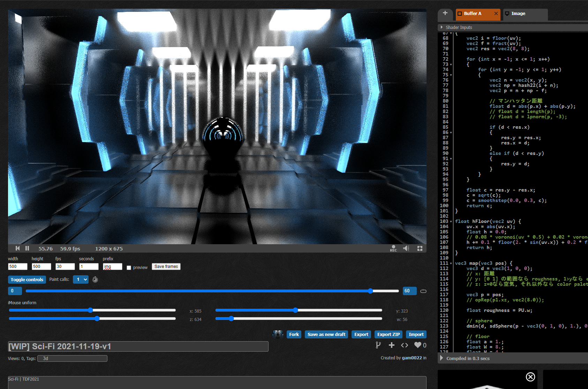Pause the shader playback
This screenshot has width=588, height=389.
(x=27, y=248)
